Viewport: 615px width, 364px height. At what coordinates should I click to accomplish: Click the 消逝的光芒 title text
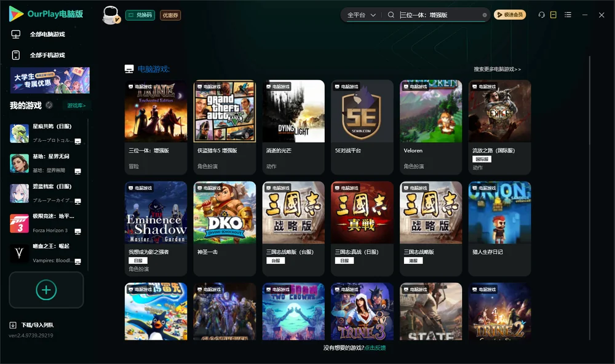click(279, 151)
